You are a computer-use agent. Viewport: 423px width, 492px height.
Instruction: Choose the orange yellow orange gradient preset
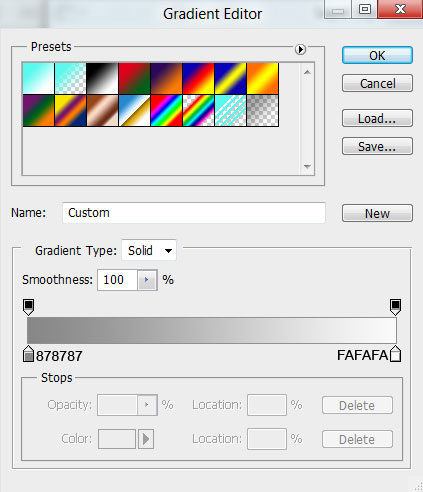[263, 78]
